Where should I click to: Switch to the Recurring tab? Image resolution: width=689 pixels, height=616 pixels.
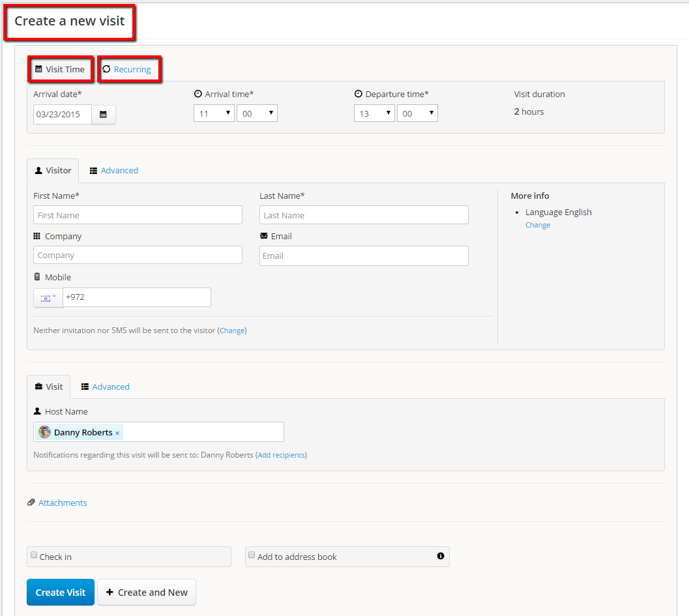[132, 70]
